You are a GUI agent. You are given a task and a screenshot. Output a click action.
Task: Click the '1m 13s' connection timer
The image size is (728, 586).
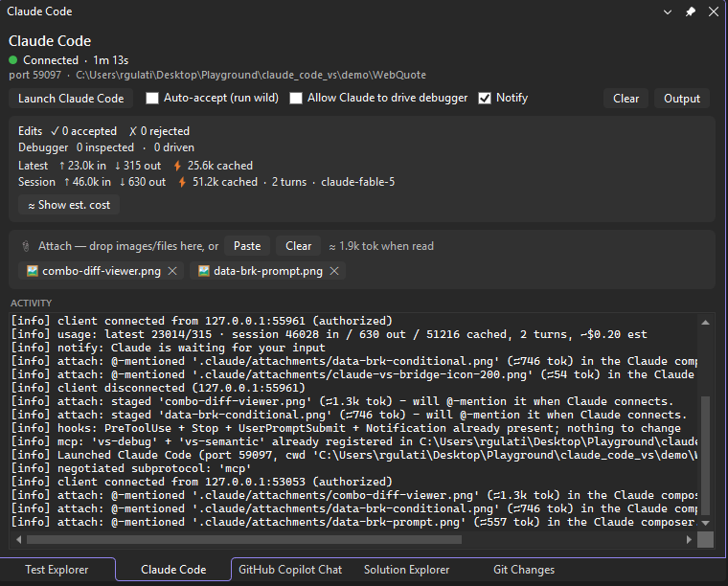[110, 60]
